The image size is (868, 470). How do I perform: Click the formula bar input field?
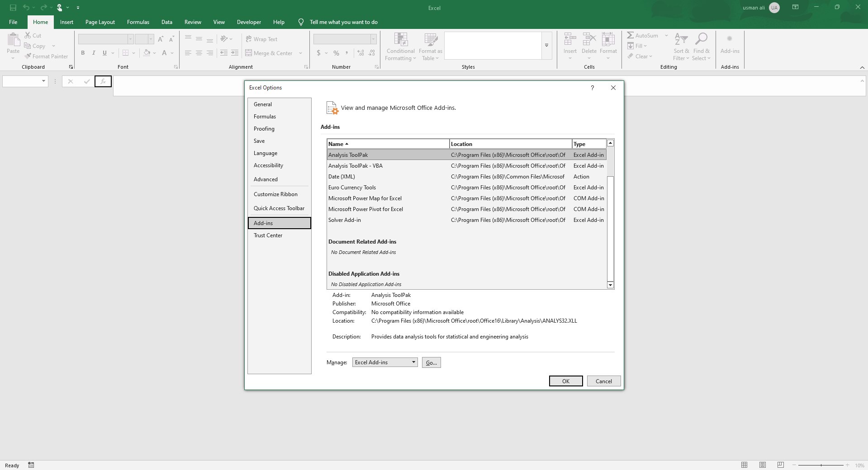[486, 85]
